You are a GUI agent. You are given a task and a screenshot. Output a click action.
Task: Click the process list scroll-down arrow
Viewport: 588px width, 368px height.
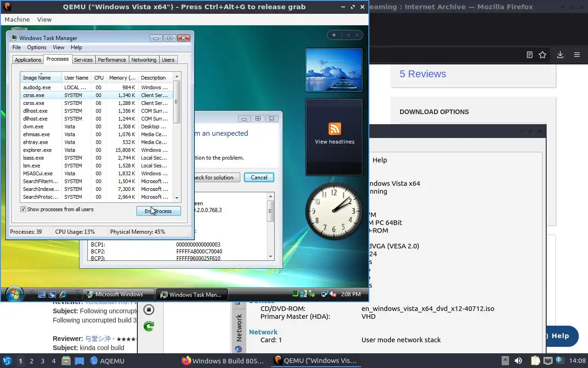point(177,198)
